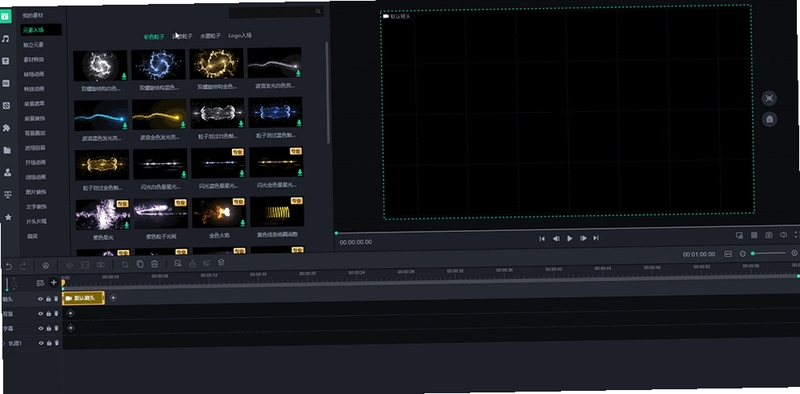Hide the 镜头 track with its eye icon
Screen dimensions: 800x394
(x=40, y=299)
